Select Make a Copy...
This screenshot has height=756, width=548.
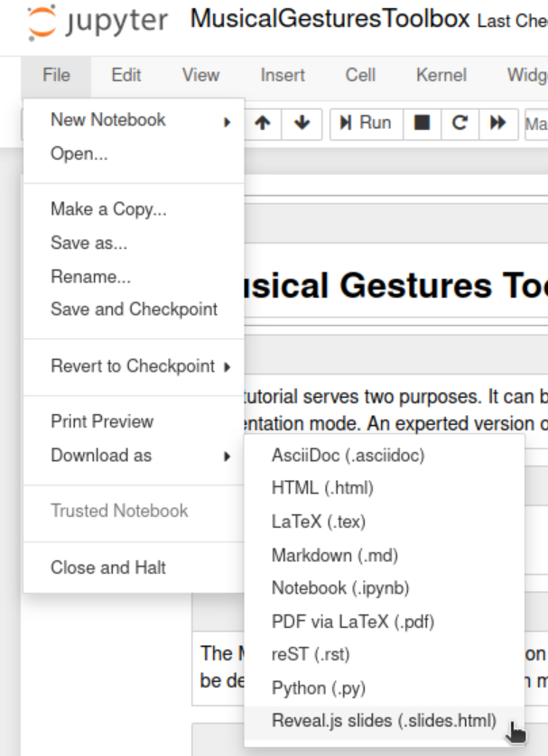(135, 209)
